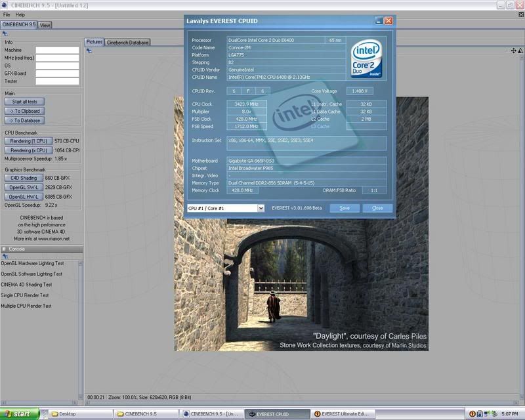
Task: Click the console panel vertical scrollbar
Action: click(x=80, y=330)
